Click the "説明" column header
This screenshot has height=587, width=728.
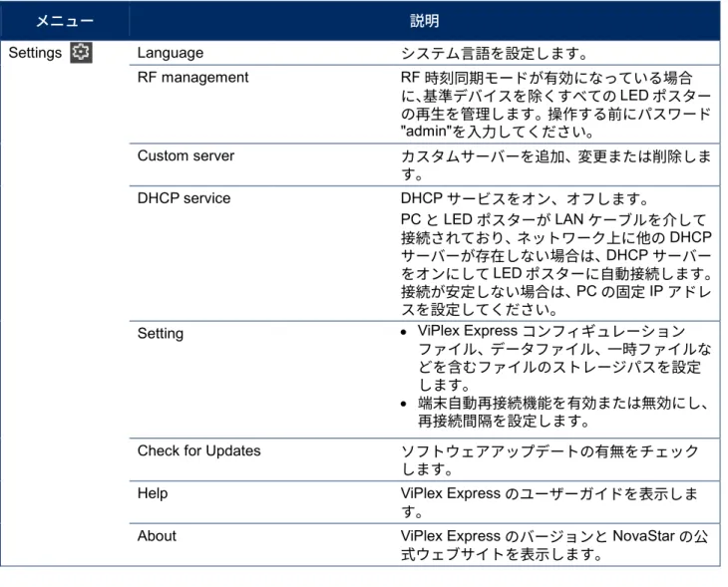click(x=425, y=21)
